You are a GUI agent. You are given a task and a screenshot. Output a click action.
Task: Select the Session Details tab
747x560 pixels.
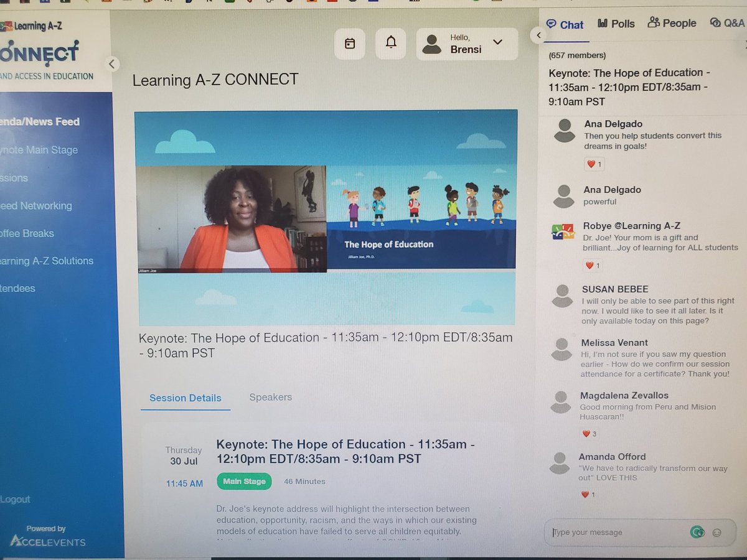(186, 398)
